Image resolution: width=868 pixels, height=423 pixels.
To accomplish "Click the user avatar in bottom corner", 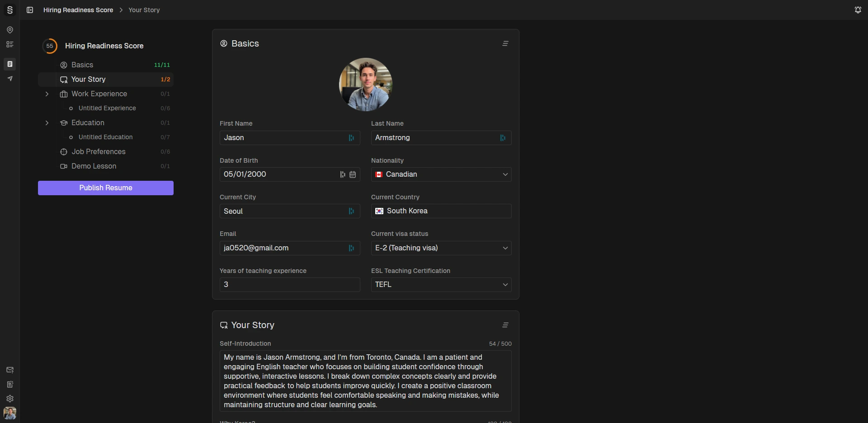I will (10, 413).
